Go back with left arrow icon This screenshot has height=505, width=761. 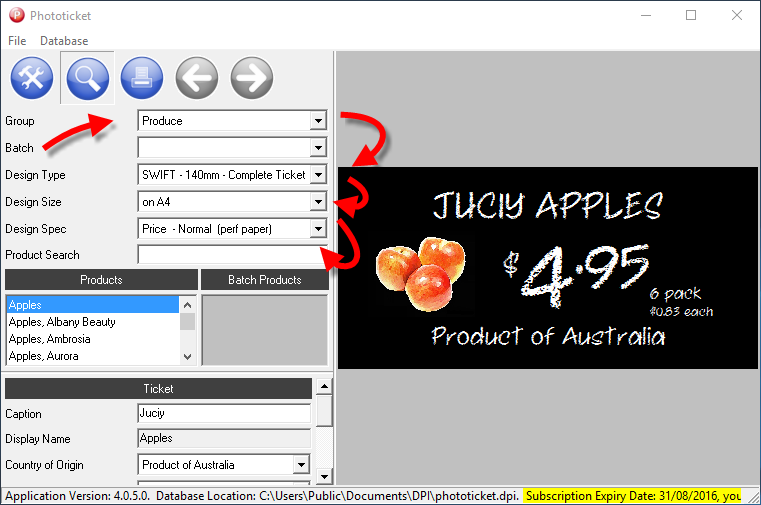(x=197, y=78)
